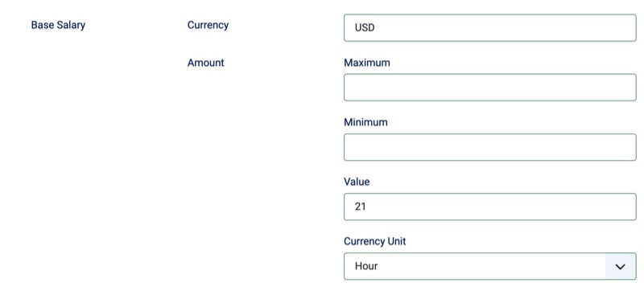Select the Value input field
644x291 pixels.
click(490, 207)
